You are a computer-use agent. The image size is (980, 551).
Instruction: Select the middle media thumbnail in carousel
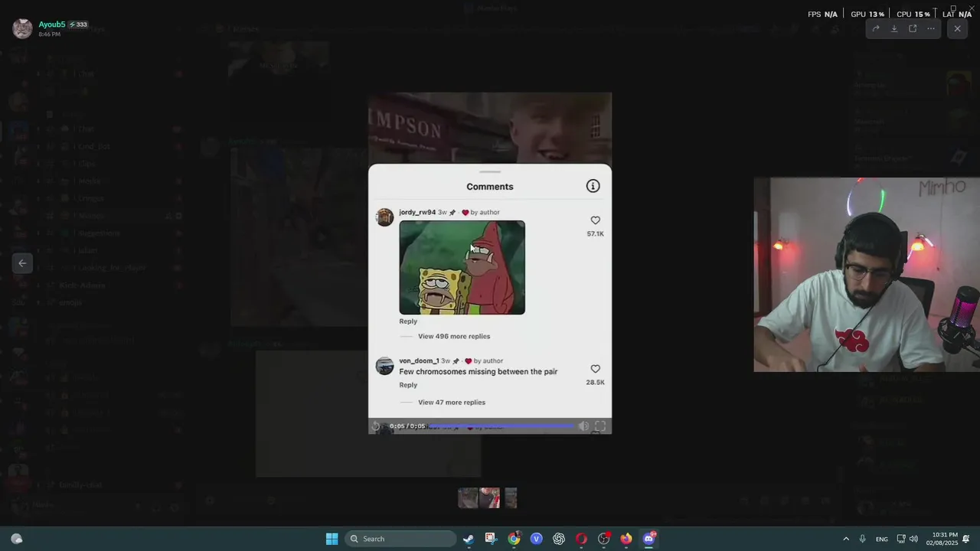[489, 498]
